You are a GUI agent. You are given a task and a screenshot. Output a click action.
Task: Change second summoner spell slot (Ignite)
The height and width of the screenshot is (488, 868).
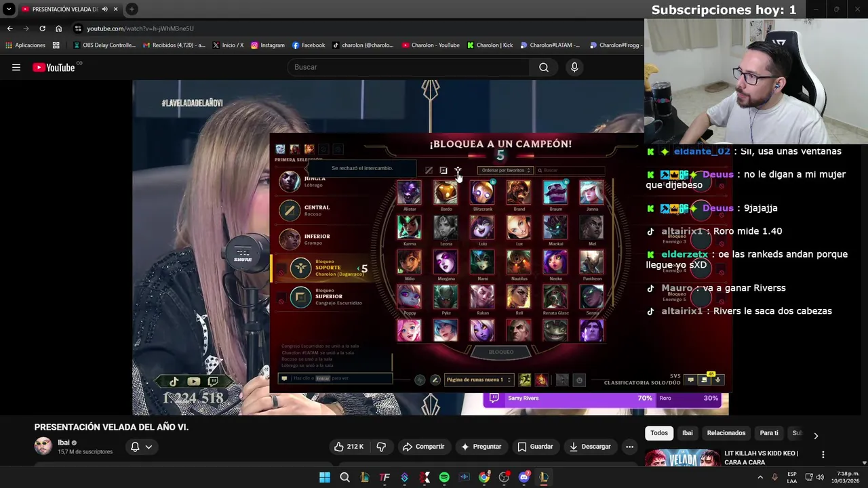click(x=541, y=380)
